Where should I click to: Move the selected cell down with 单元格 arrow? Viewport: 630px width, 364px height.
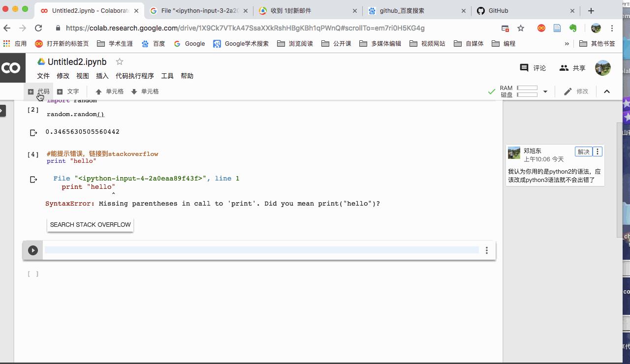(145, 91)
